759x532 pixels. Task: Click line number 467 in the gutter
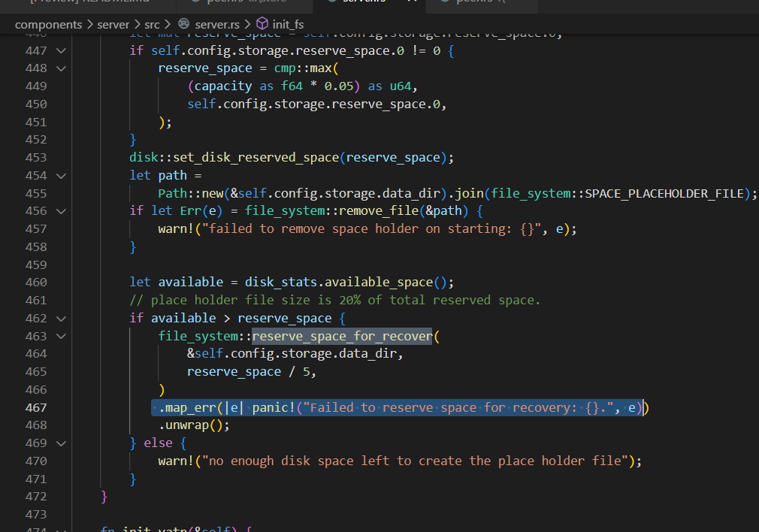[x=35, y=407]
